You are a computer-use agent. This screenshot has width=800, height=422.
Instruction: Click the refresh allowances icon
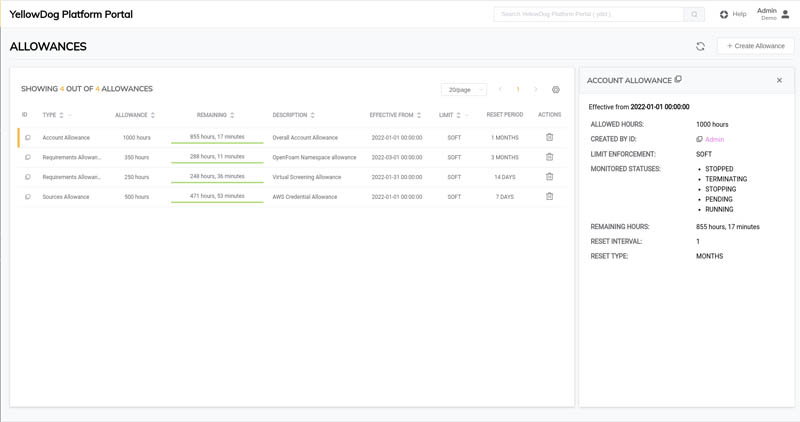coord(700,46)
